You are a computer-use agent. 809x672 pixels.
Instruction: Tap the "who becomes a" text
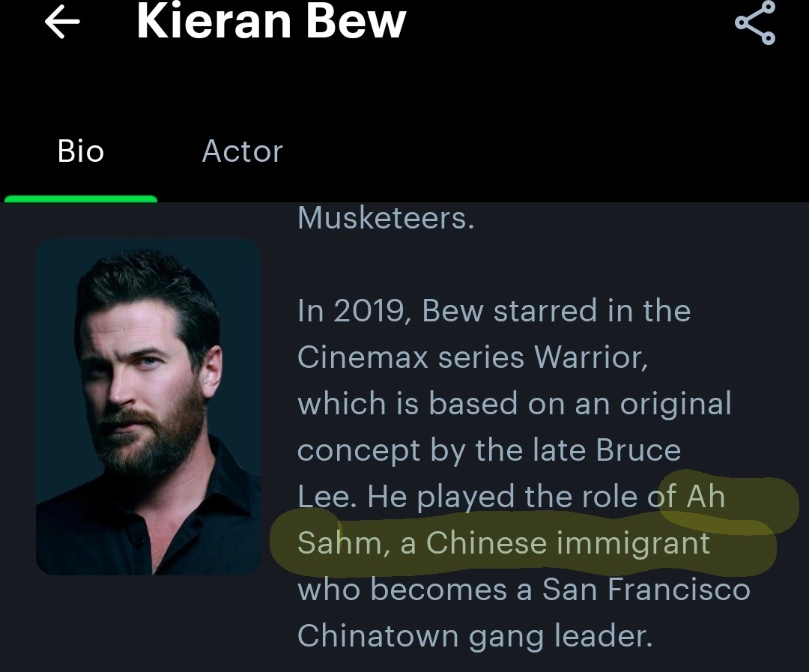pos(414,590)
